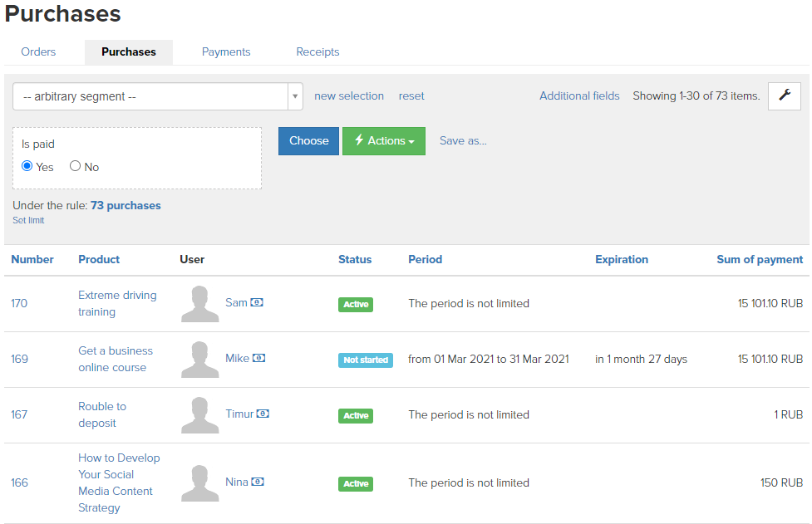This screenshot has width=812, height=524.
Task: Open the Receipts tab
Action: tap(317, 51)
